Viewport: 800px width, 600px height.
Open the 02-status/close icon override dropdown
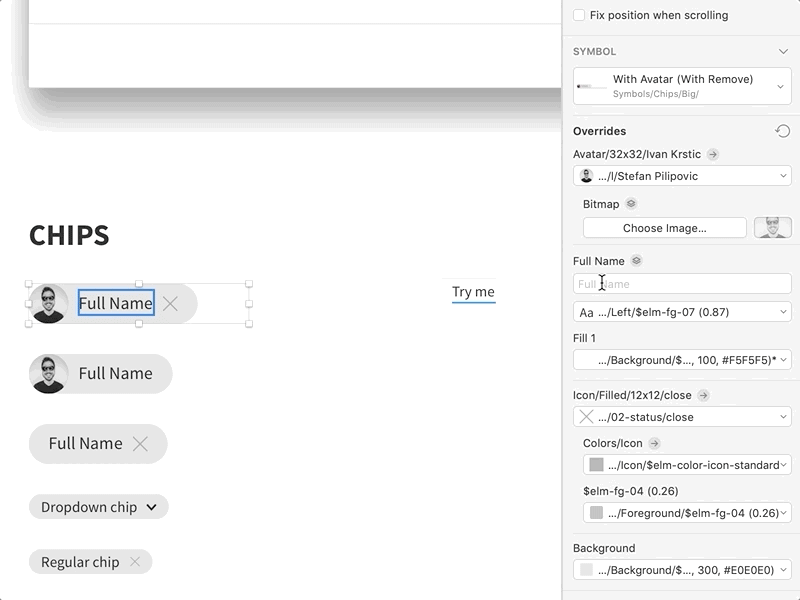[682, 417]
